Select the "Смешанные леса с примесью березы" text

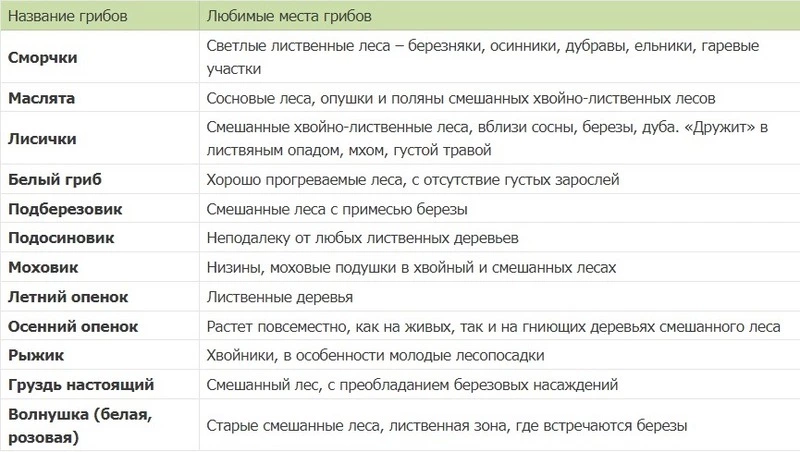[x=337, y=209]
